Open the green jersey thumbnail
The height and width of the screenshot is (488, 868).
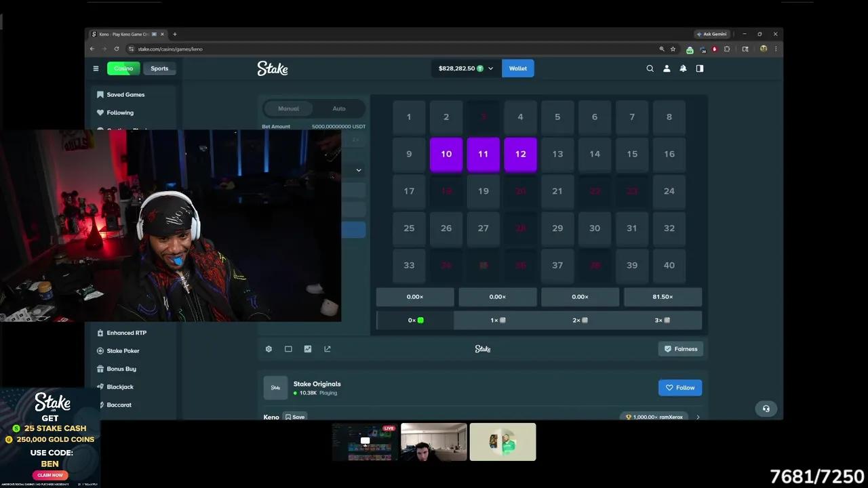[503, 442]
